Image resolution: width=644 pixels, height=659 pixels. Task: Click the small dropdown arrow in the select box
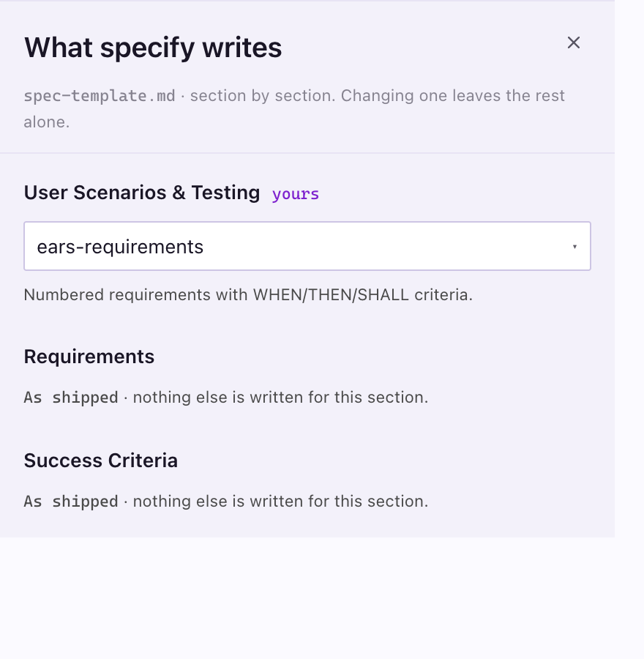[x=574, y=247]
